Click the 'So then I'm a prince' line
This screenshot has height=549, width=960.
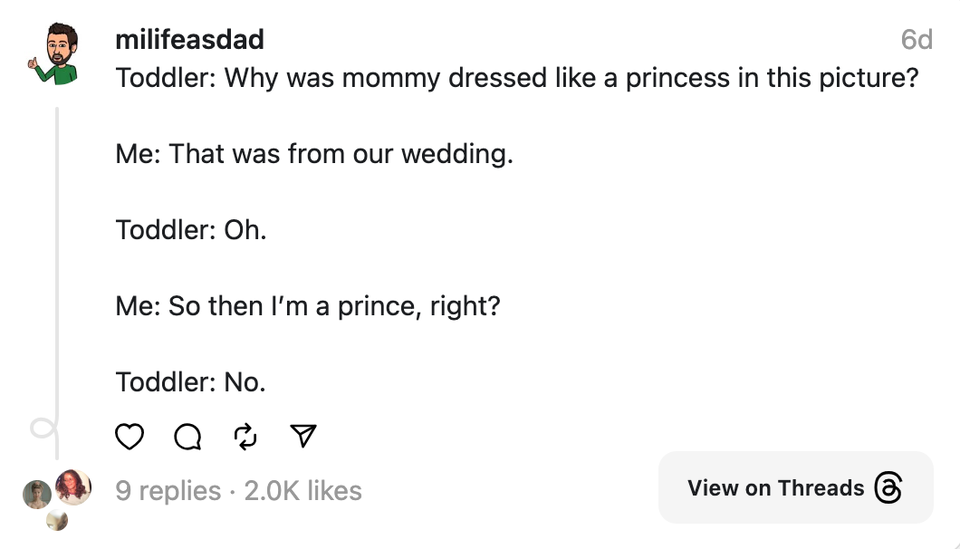pos(307,305)
